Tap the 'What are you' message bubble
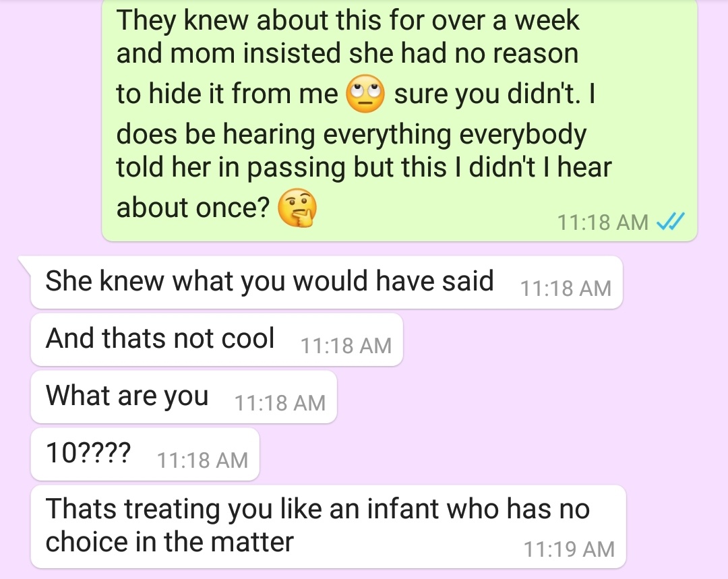This screenshot has width=728, height=579. [184, 396]
